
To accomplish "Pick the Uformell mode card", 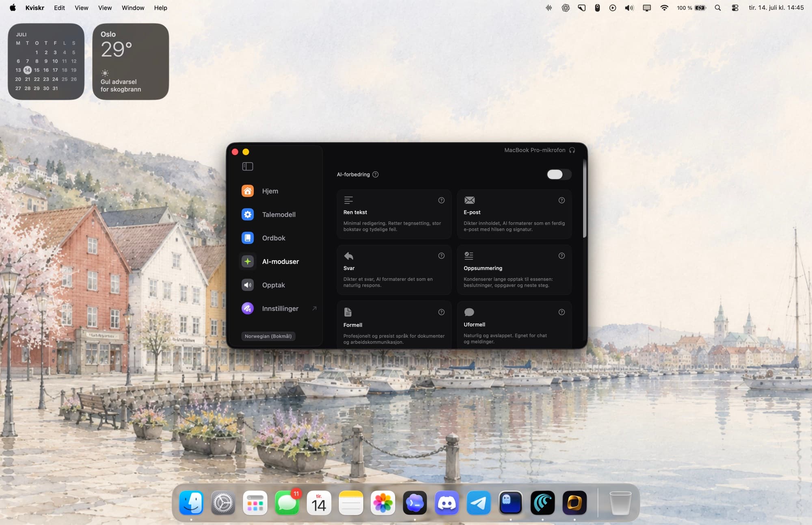I will 514,324.
